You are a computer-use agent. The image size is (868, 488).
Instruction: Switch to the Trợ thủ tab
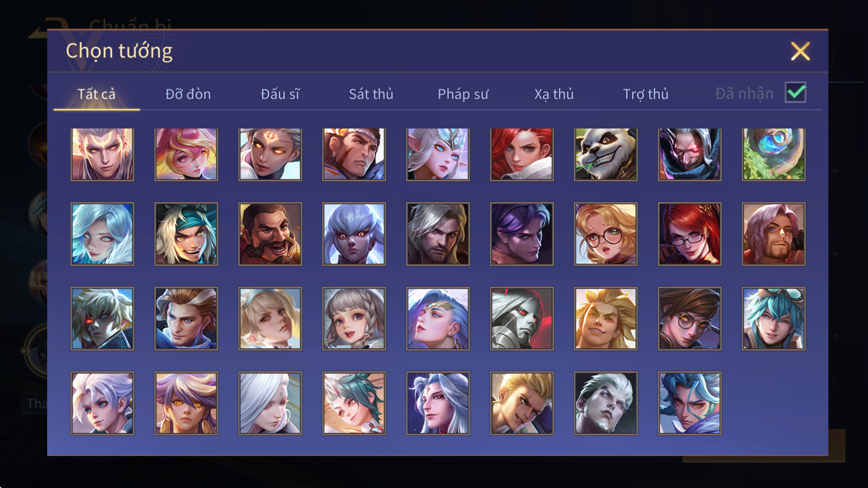tap(646, 94)
